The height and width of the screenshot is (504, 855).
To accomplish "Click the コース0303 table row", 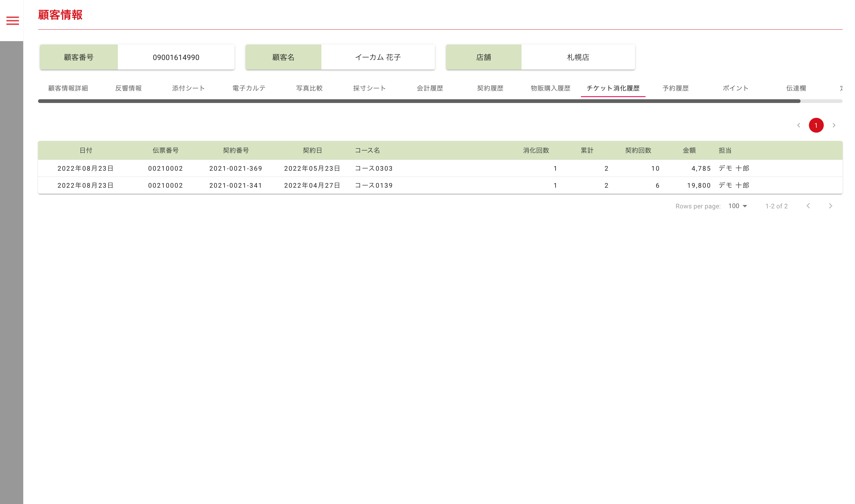I will coord(374,169).
